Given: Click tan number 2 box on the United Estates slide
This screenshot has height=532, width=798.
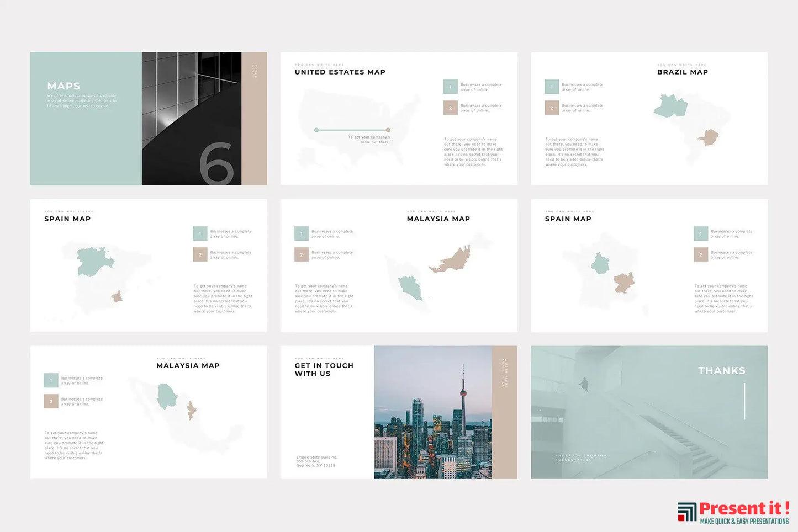Looking at the screenshot, I should (450, 108).
